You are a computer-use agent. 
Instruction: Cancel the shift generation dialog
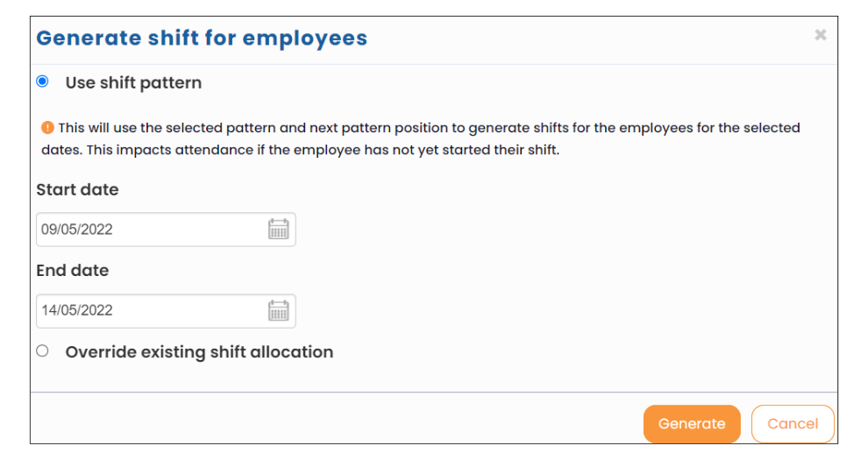click(x=793, y=424)
